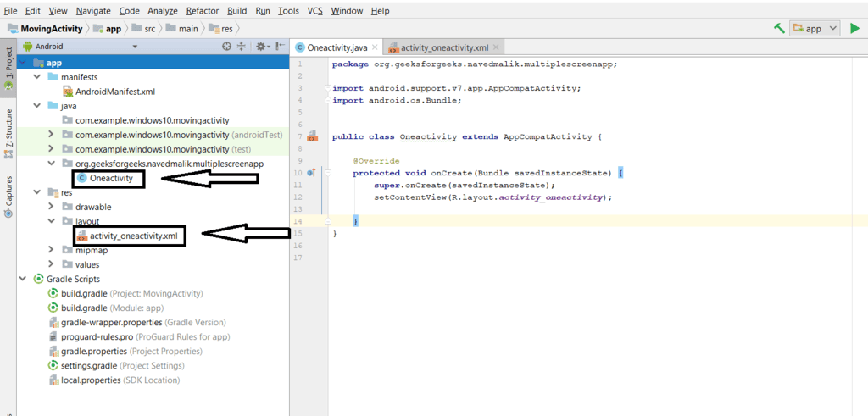Hide the Project tool window
868x416 pixels.
(279, 47)
